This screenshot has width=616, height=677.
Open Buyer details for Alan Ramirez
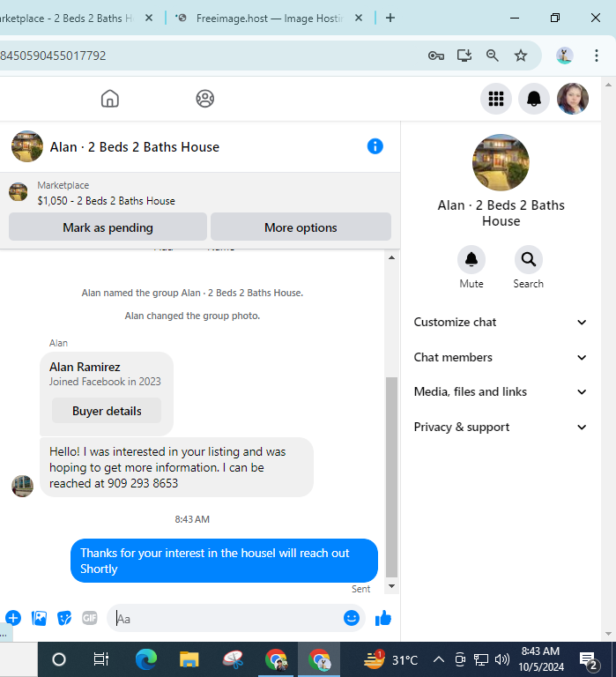[x=107, y=411]
